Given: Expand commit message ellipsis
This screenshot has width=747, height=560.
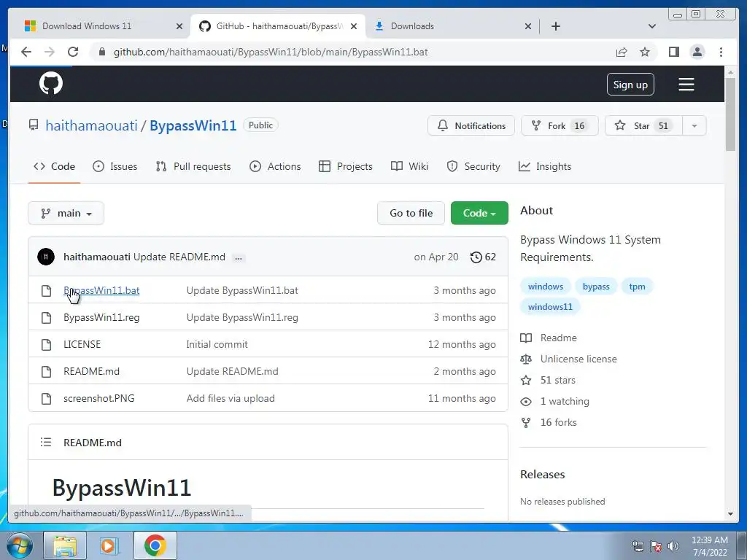Looking at the screenshot, I should (239, 257).
